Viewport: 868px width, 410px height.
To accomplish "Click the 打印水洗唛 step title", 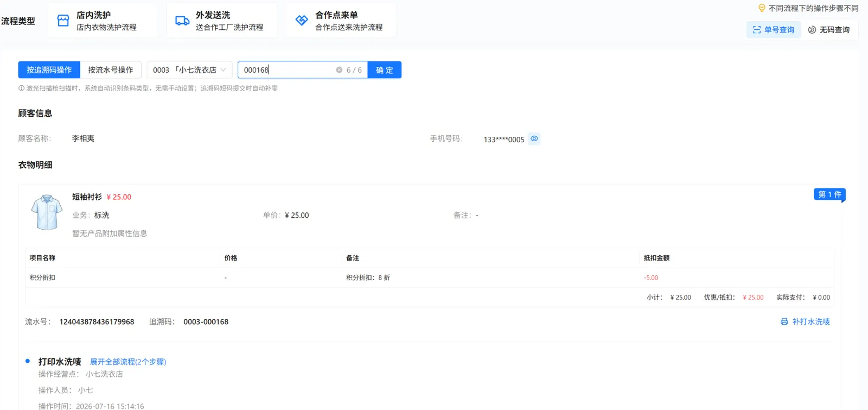I will [60, 362].
